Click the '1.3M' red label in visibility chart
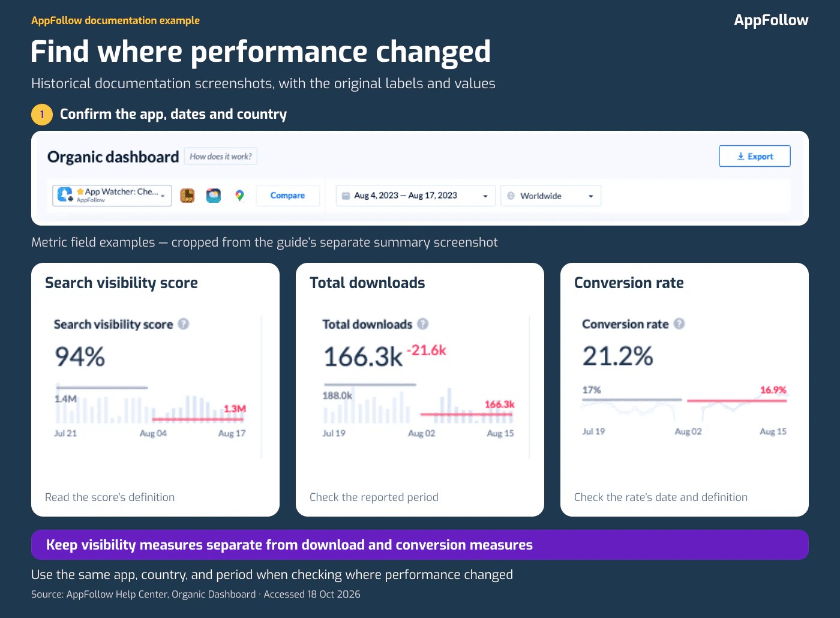Screen dimensions: 840x618 point(235,409)
